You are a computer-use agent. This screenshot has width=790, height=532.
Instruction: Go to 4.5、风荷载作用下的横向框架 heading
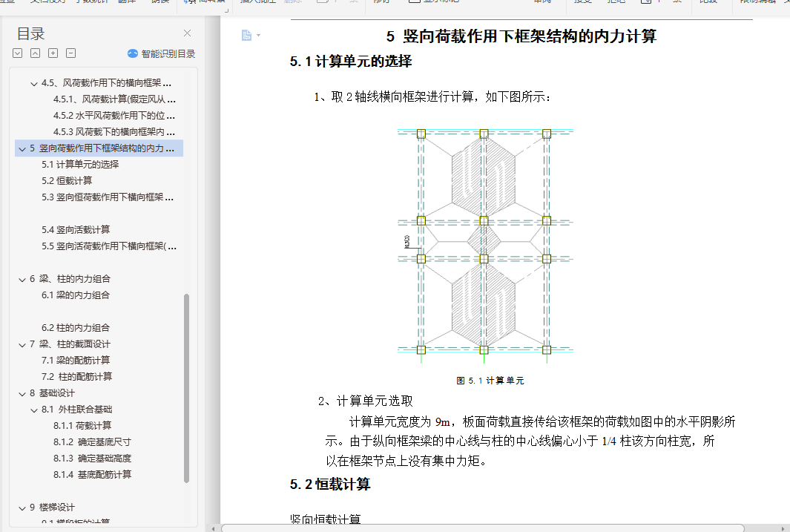point(106,82)
